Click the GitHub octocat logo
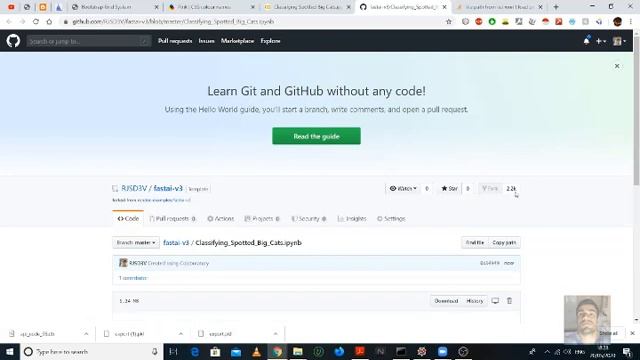This screenshot has height=360, width=640. [x=13, y=41]
